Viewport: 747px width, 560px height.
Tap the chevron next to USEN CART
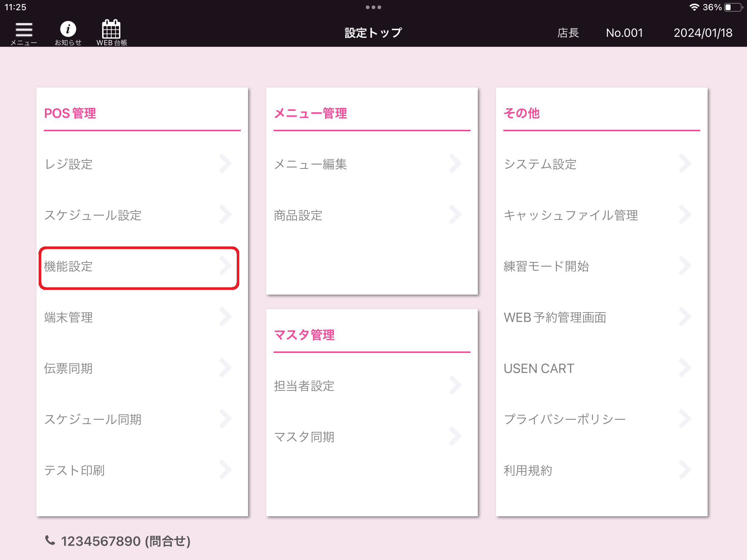(x=685, y=368)
